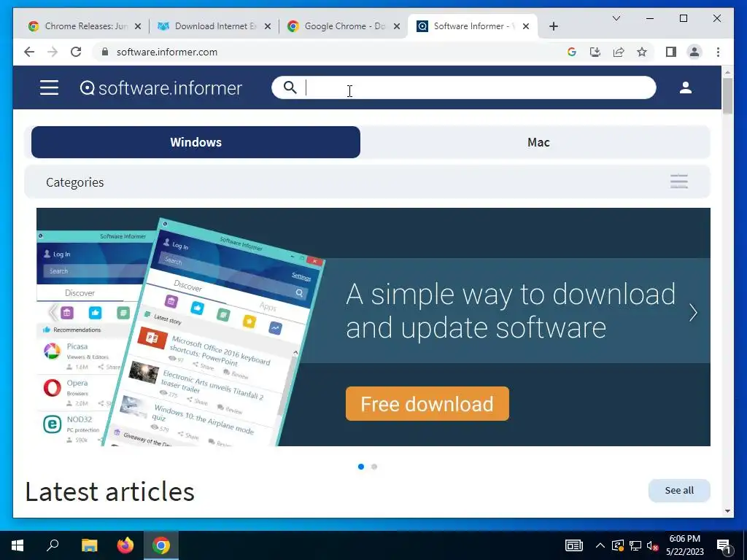Click the Chrome taskbar icon
This screenshot has width=747, height=560.
click(161, 545)
